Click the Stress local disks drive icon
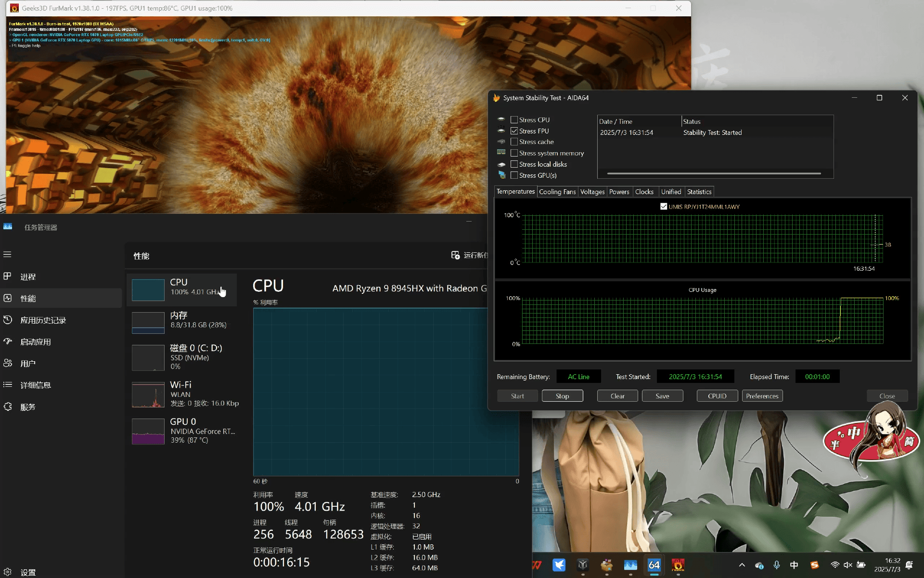Viewport: 924px width, 578px height. coord(501,164)
